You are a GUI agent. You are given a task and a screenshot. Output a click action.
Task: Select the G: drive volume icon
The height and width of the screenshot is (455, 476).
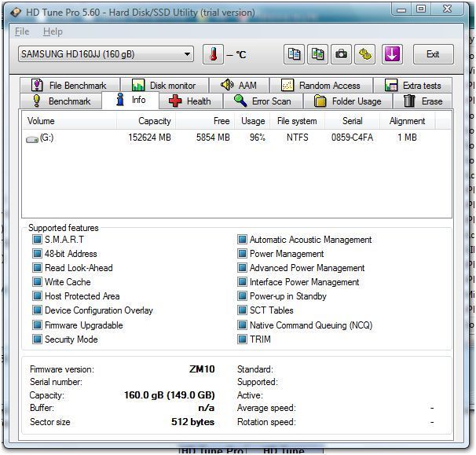(32, 138)
